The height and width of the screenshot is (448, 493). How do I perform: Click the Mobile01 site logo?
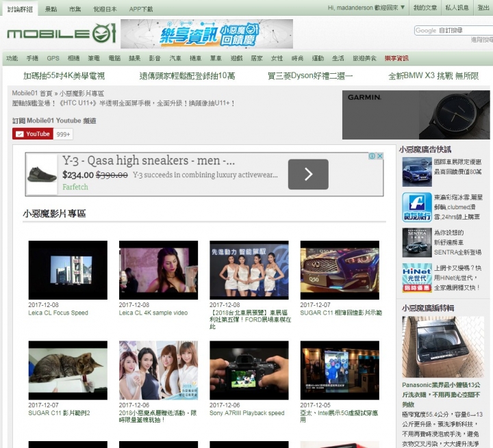point(62,34)
